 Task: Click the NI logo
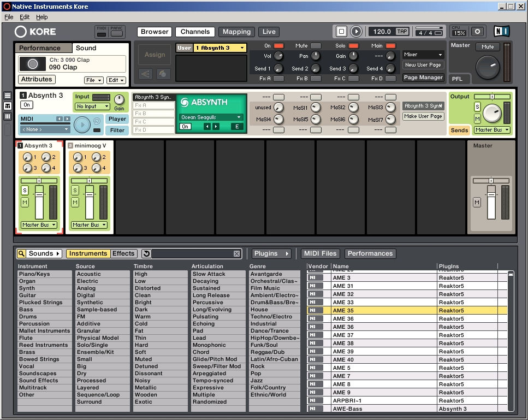502,31
